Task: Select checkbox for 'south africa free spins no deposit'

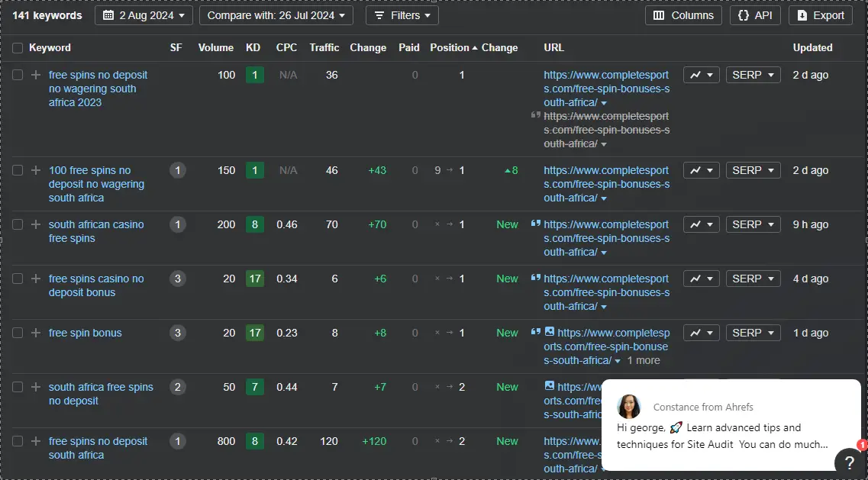Action: pyautogui.click(x=18, y=387)
